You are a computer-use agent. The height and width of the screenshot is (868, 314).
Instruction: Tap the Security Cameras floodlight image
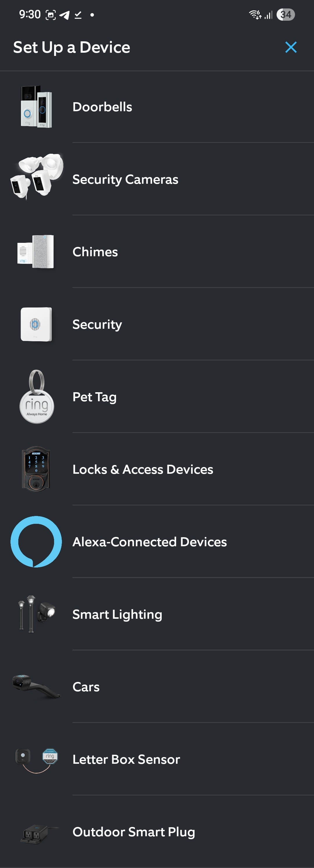point(37,177)
